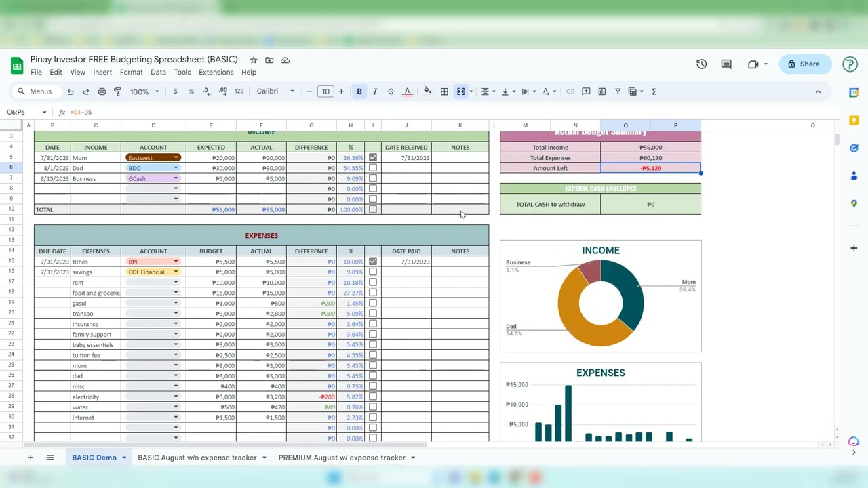Screen dimensions: 868x488
Task: Star this document
Action: tap(254, 60)
